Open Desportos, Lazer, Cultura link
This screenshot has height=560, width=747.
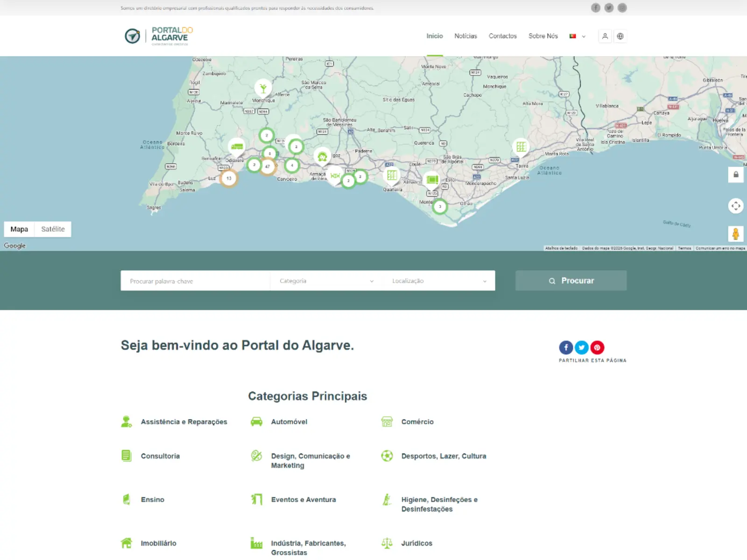coord(444,456)
